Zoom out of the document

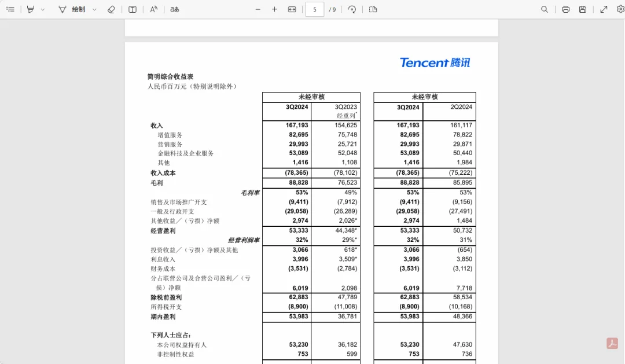click(258, 9)
